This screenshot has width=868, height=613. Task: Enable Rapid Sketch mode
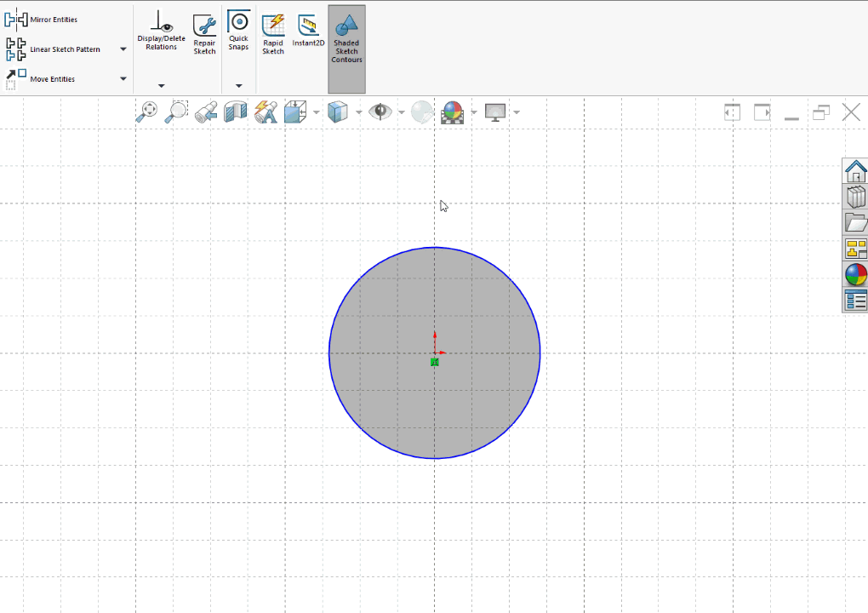coord(273,34)
